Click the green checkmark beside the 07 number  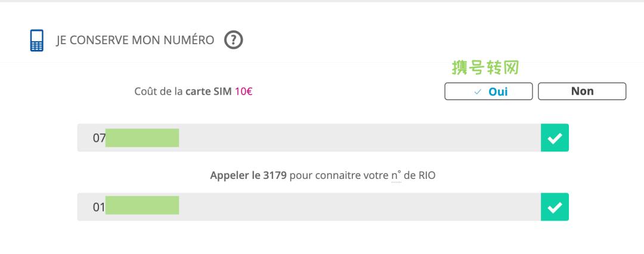[x=555, y=138]
